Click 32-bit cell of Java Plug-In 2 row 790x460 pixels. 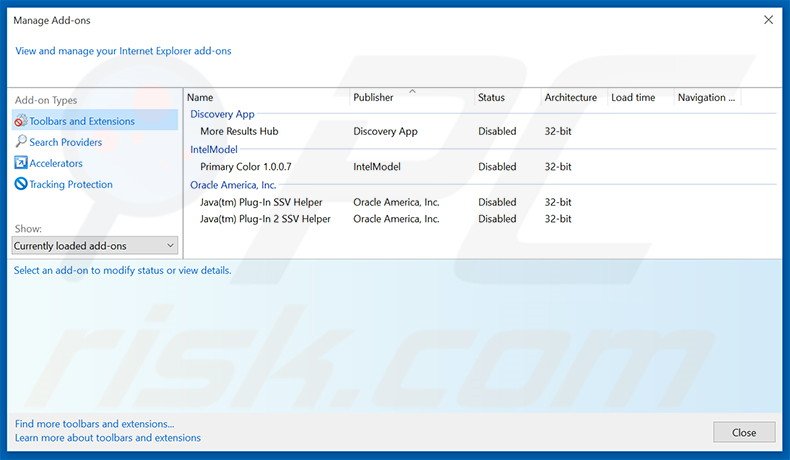[558, 219]
